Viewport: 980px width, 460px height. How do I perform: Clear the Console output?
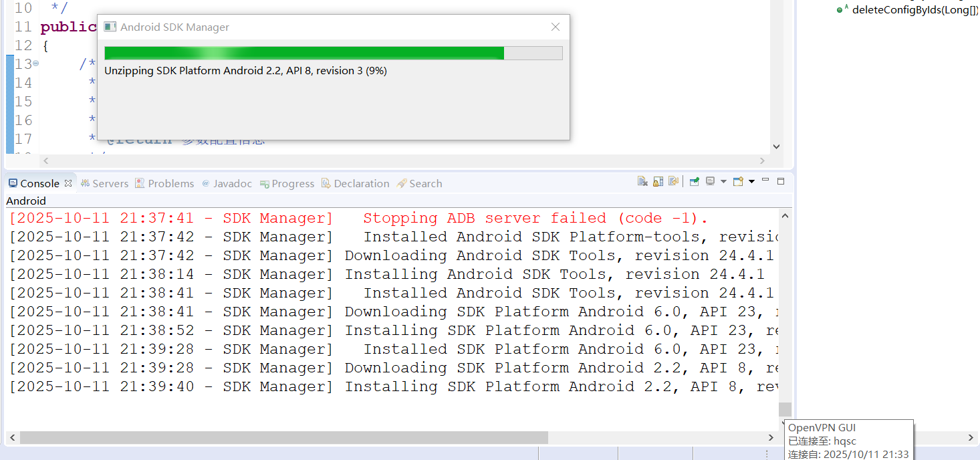(642, 181)
